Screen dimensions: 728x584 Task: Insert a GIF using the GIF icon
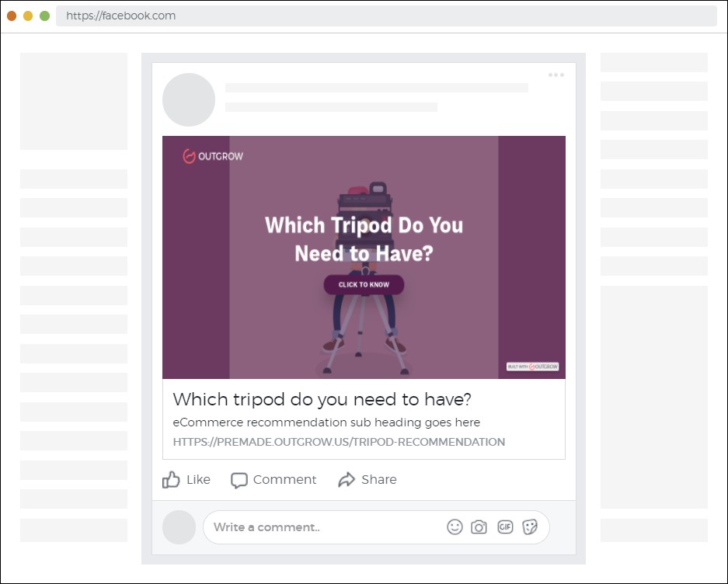pyautogui.click(x=505, y=527)
